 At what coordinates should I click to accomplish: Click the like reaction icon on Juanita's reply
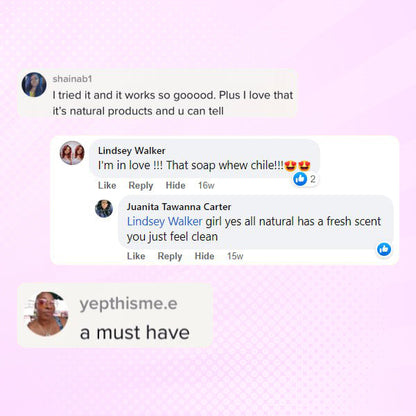(384, 249)
